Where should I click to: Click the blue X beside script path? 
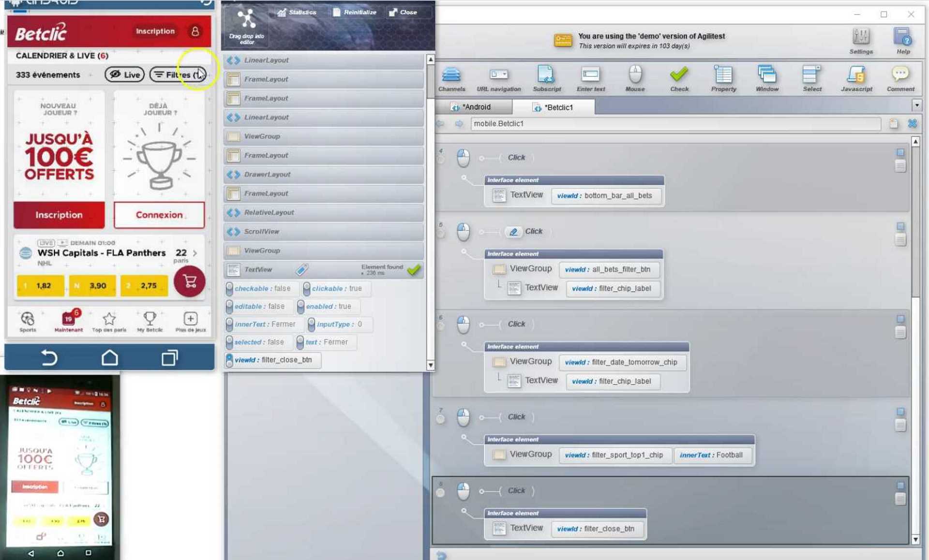(913, 124)
